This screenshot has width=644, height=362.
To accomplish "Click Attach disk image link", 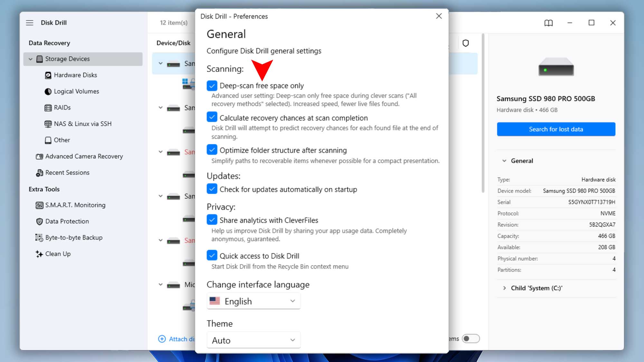I will 182,339.
